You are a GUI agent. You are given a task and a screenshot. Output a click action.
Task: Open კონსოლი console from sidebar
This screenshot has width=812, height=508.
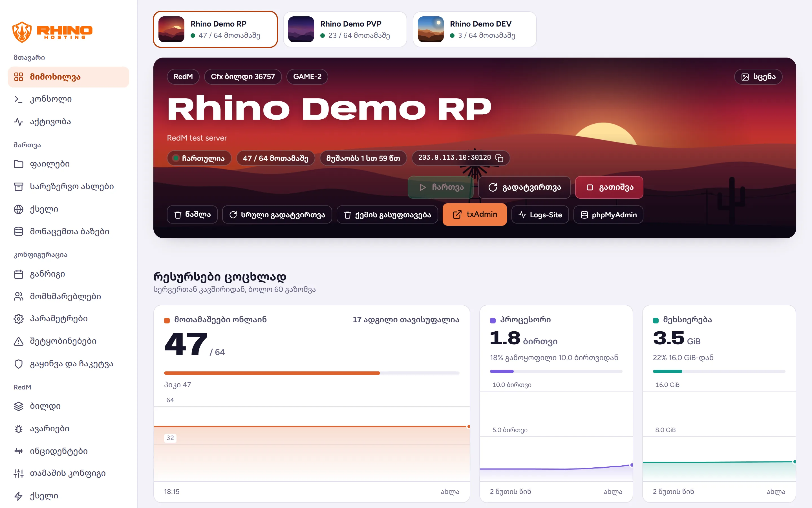[69, 99]
